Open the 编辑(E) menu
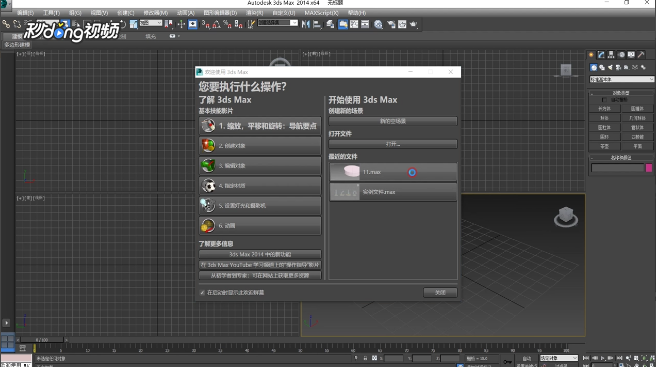The image size is (656, 367). coord(25,13)
